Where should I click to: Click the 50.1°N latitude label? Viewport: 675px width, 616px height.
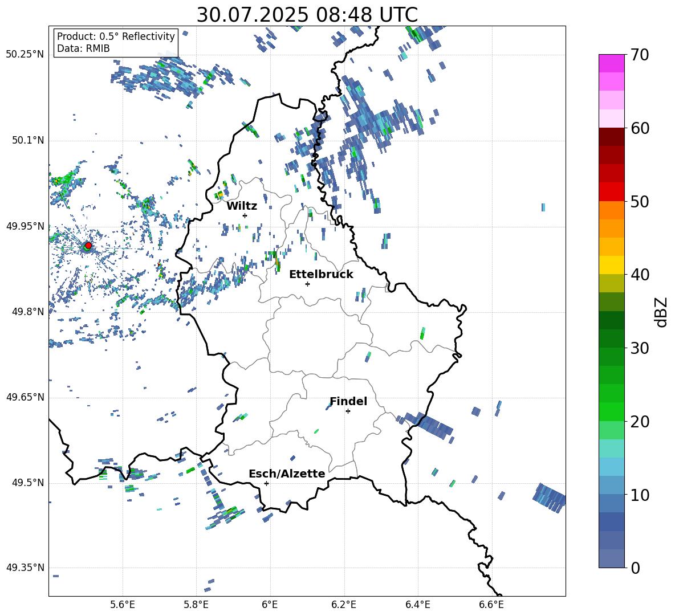click(x=27, y=141)
